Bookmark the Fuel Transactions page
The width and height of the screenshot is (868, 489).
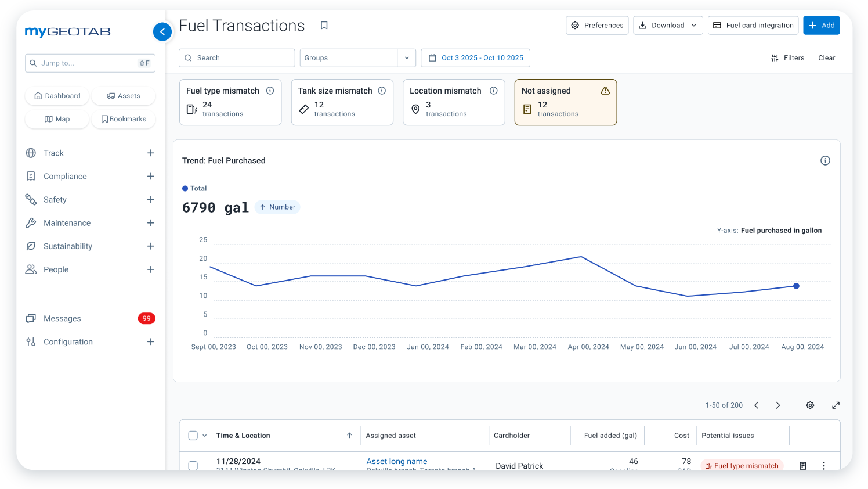click(324, 26)
